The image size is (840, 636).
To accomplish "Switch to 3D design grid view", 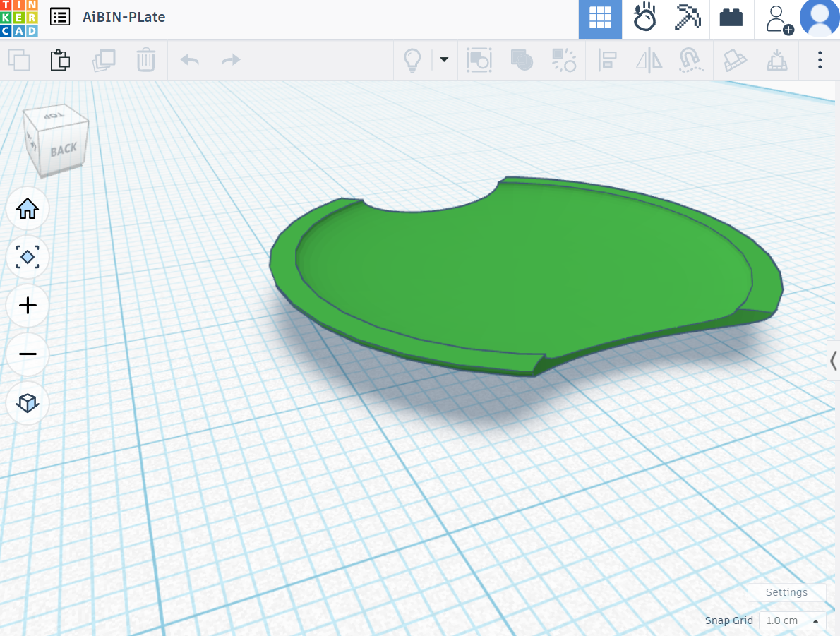I will [x=600, y=19].
